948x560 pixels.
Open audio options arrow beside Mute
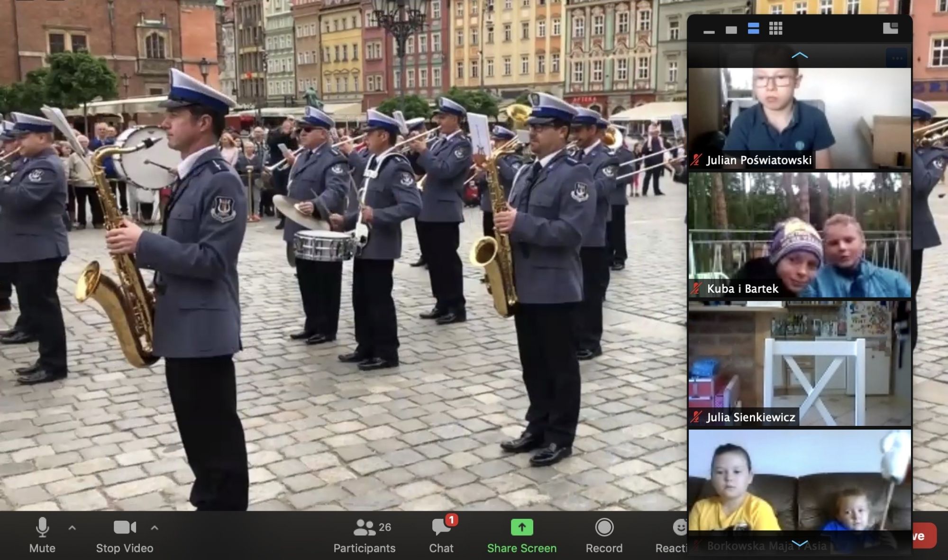[x=72, y=527]
